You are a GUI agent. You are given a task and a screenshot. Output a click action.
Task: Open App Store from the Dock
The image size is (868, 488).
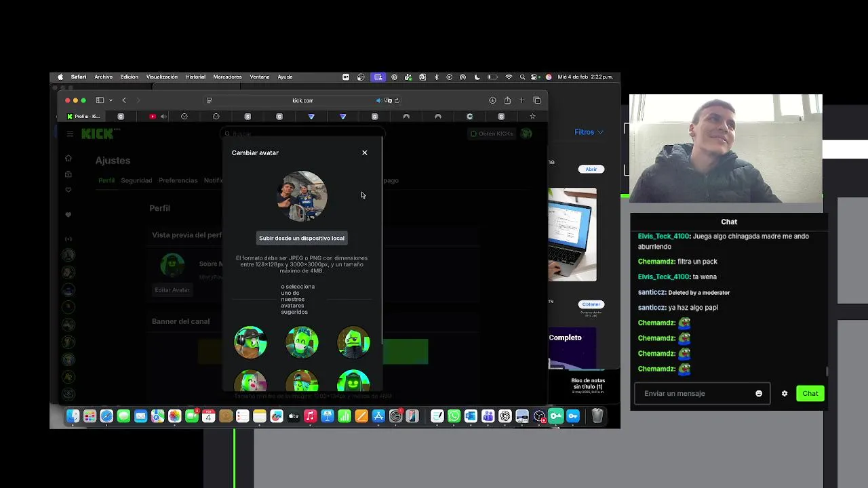click(x=378, y=416)
